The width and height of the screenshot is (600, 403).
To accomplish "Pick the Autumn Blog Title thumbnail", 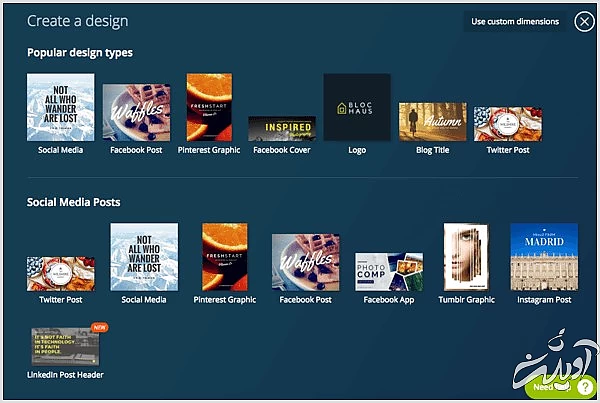I will pyautogui.click(x=432, y=122).
